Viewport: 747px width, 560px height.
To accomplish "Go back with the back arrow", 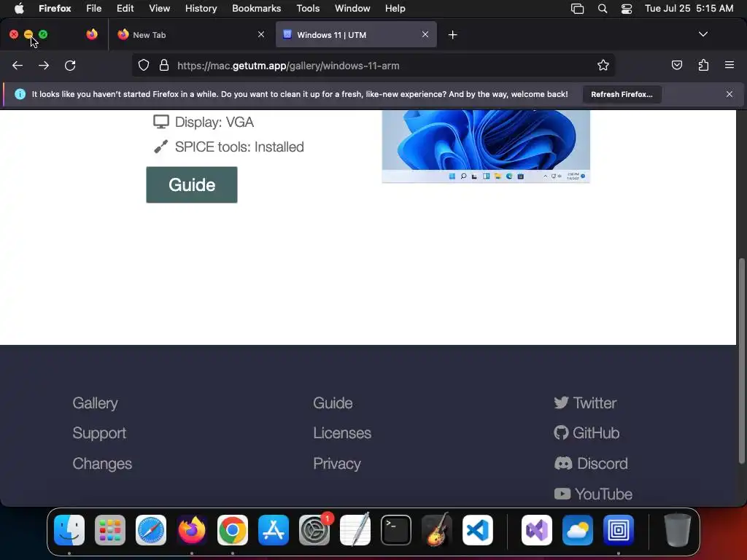I will (x=18, y=66).
